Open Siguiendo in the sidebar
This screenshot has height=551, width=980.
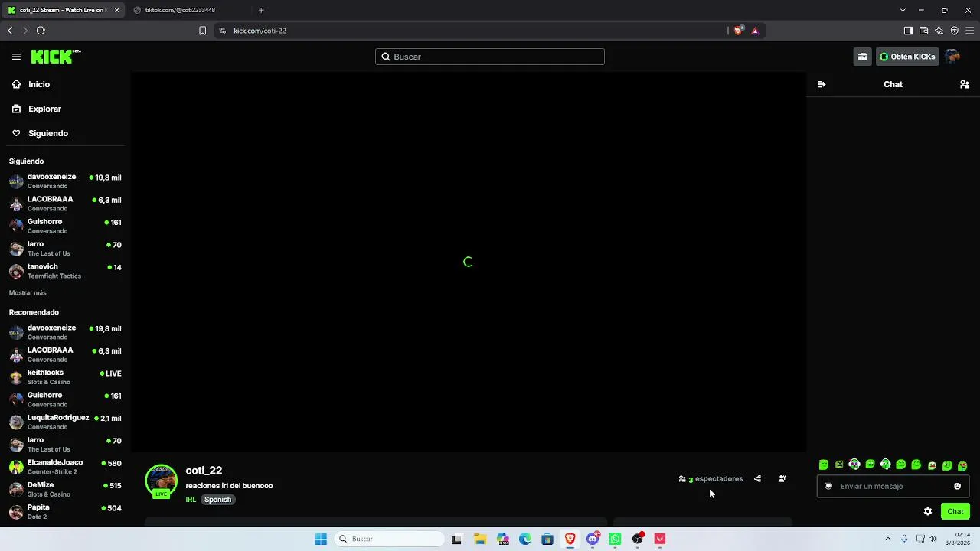click(48, 133)
